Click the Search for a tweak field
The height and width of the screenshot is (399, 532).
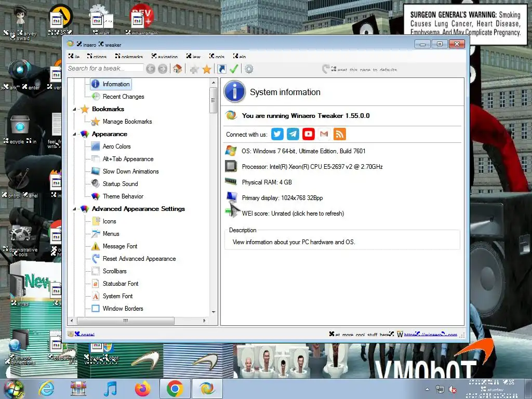[x=105, y=68]
